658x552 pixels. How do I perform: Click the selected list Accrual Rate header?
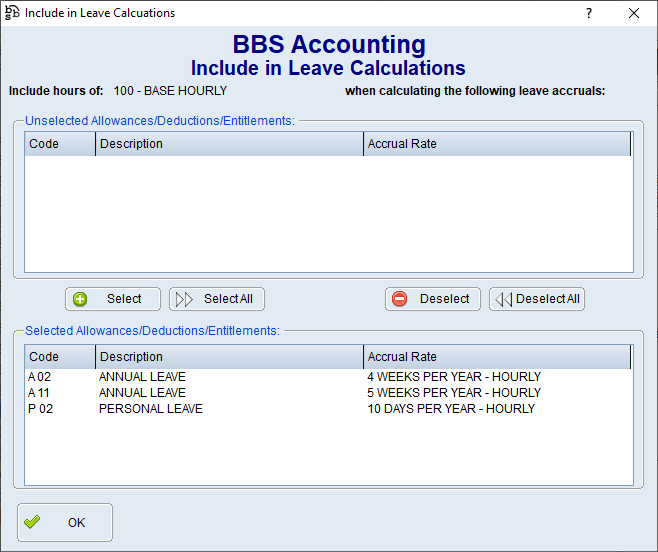pos(497,357)
